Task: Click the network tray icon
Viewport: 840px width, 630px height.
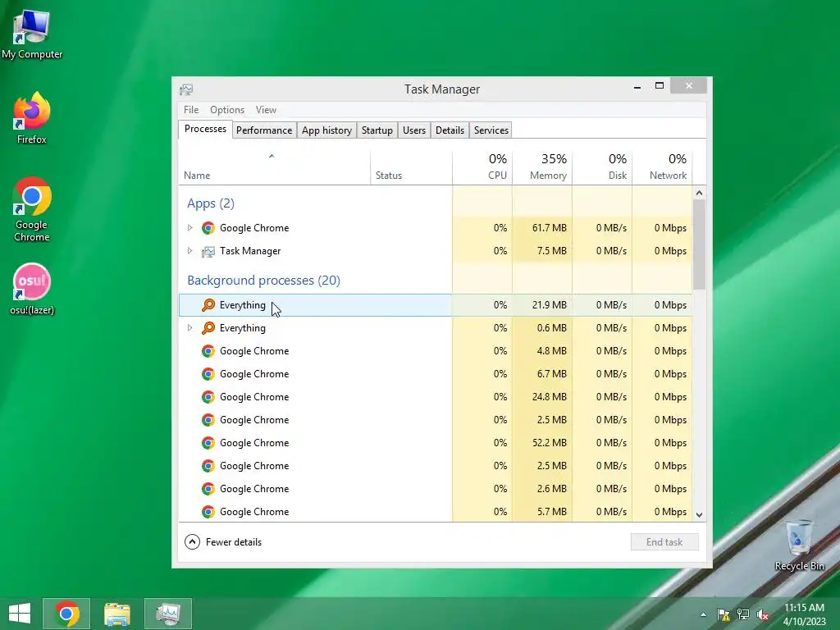Action: click(x=743, y=614)
